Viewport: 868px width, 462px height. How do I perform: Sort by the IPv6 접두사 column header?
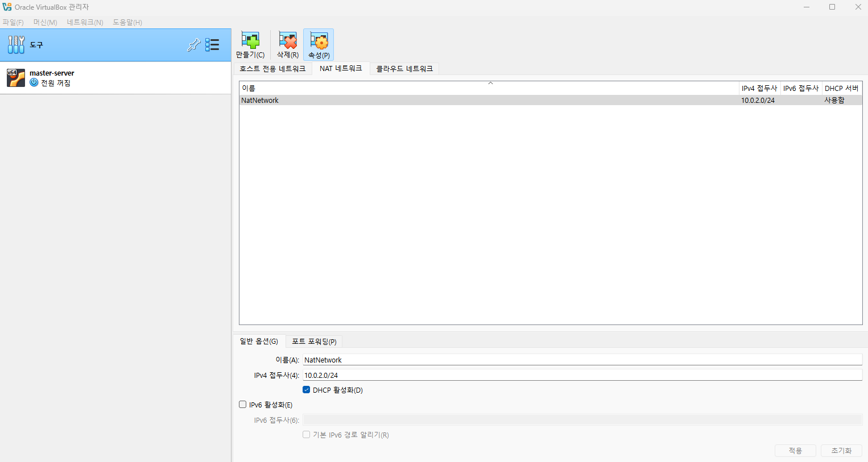(x=801, y=88)
